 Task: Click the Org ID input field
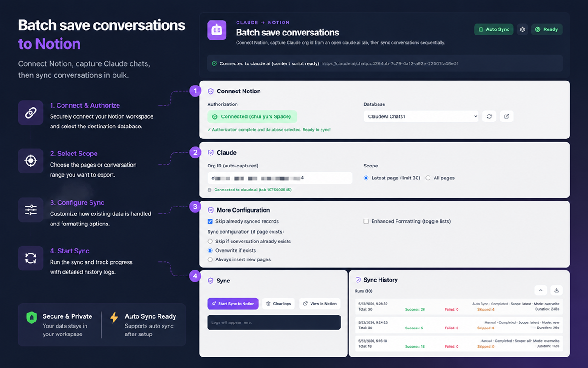tap(280, 178)
